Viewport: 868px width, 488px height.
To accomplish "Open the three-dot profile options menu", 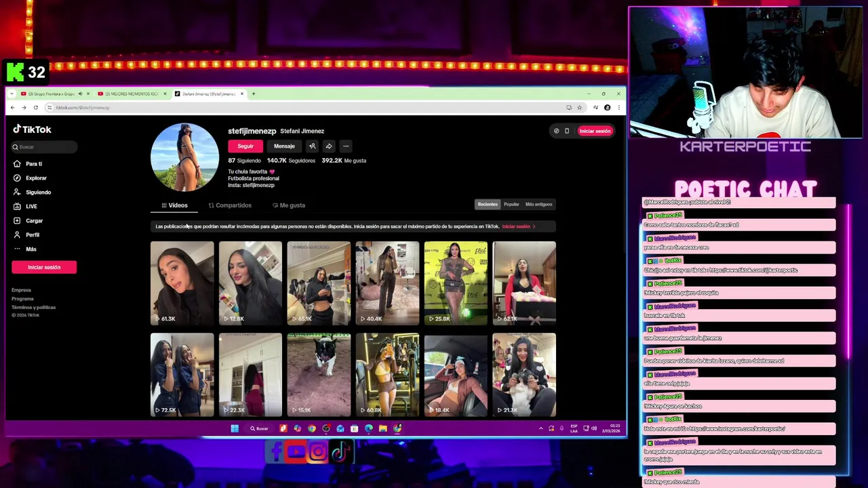I will [346, 146].
